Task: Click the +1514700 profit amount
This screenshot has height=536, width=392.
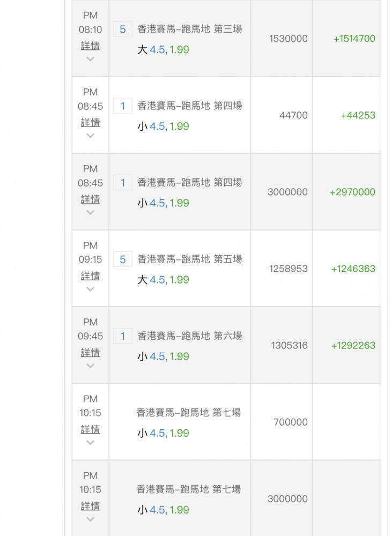Action: point(354,39)
